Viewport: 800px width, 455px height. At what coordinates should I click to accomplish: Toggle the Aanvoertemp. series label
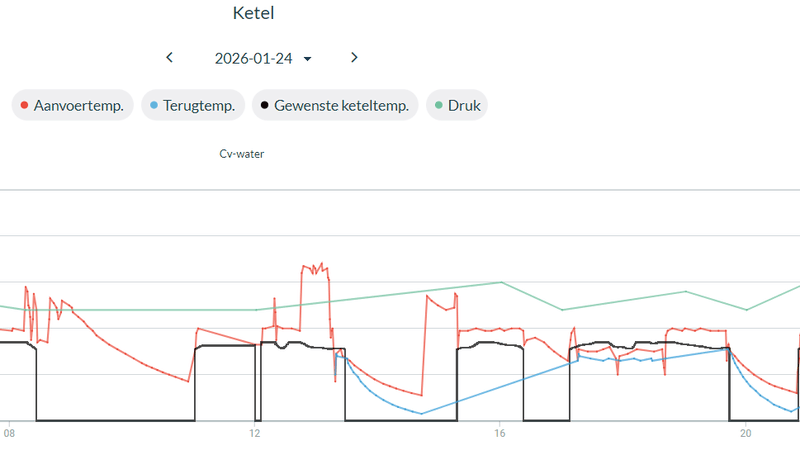pos(84,106)
